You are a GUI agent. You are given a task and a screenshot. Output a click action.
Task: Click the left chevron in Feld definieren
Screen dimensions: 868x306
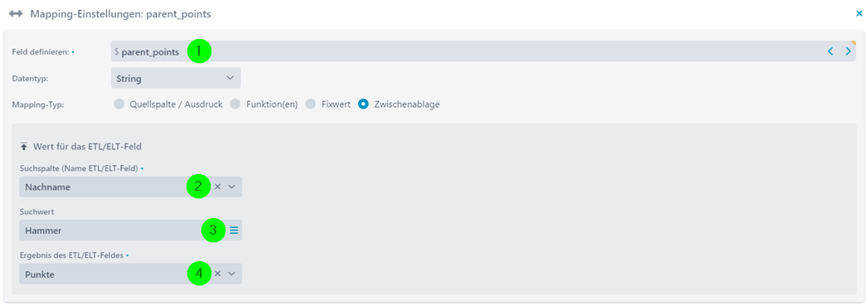click(831, 51)
